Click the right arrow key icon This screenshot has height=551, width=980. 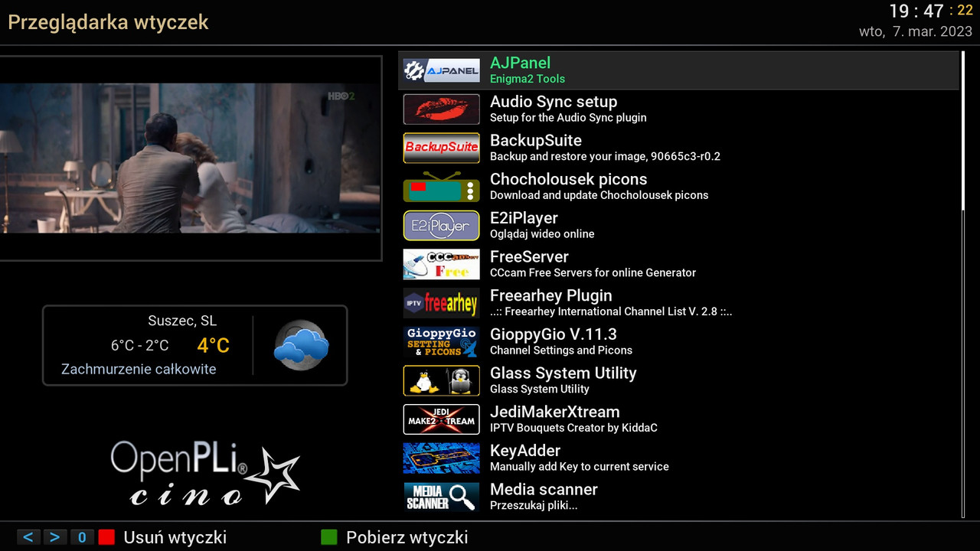coord(54,537)
